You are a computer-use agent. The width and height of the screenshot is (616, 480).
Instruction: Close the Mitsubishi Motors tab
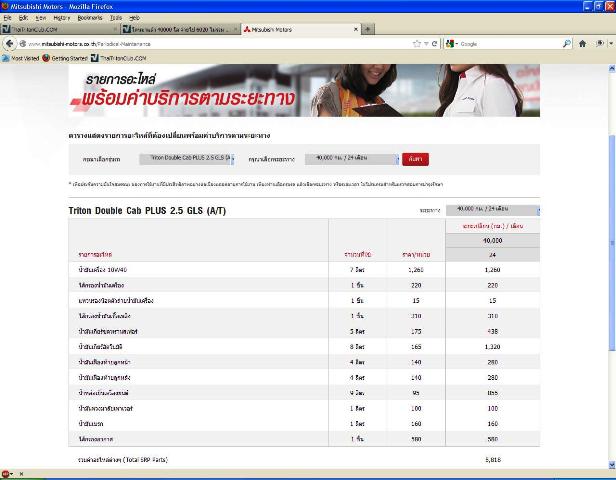[356, 30]
